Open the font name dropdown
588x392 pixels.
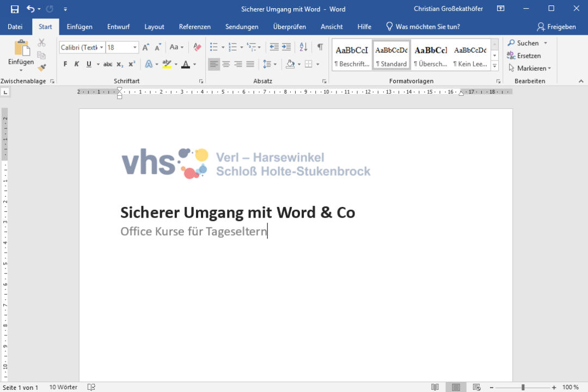coord(101,47)
